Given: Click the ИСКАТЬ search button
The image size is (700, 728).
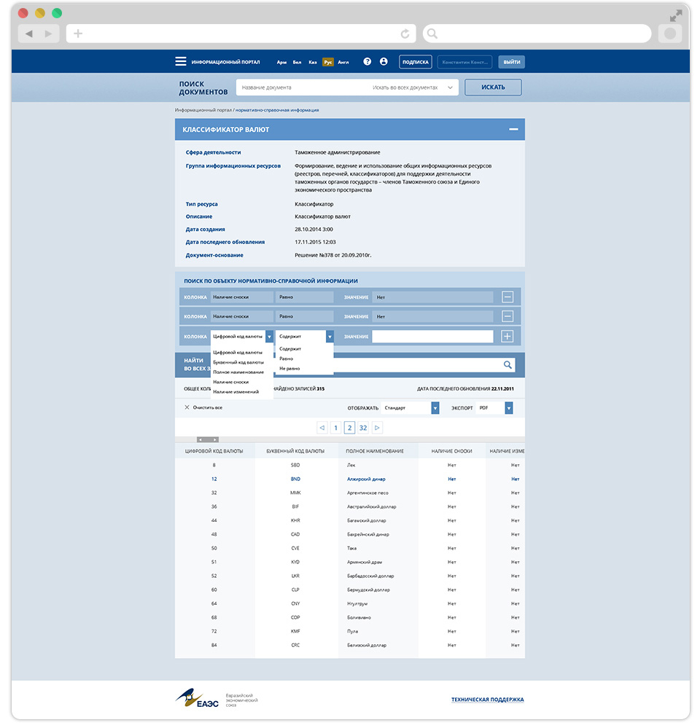Looking at the screenshot, I should (x=493, y=87).
